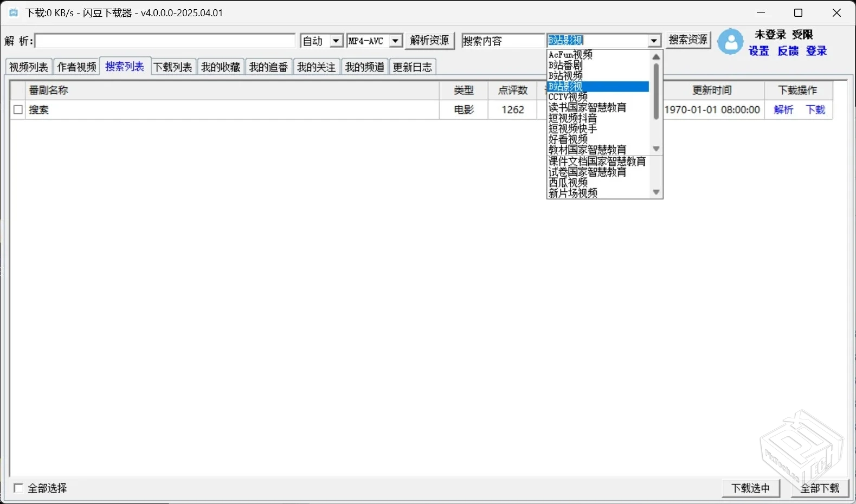856x504 pixels.
Task: Go to the 我的收藏 tab
Action: pos(221,67)
